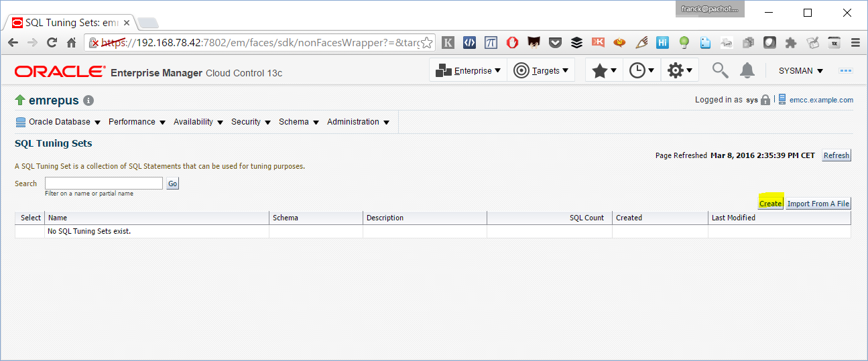Click the padlock icon next to sys
This screenshot has width=868, height=361.
pyautogui.click(x=765, y=100)
